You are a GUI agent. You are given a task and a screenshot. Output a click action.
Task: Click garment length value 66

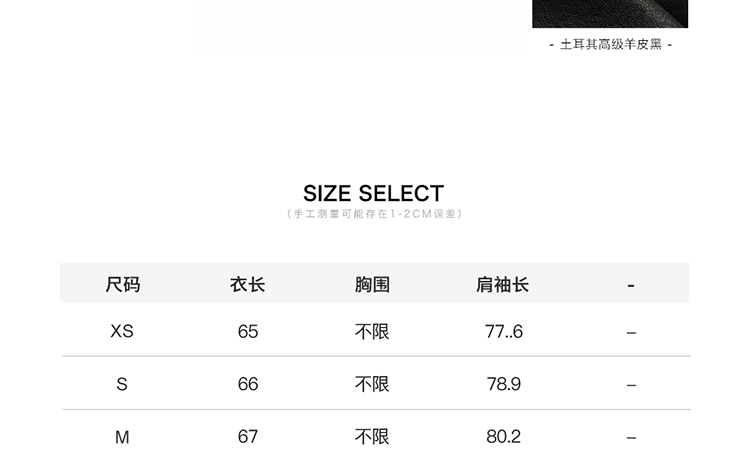(248, 384)
